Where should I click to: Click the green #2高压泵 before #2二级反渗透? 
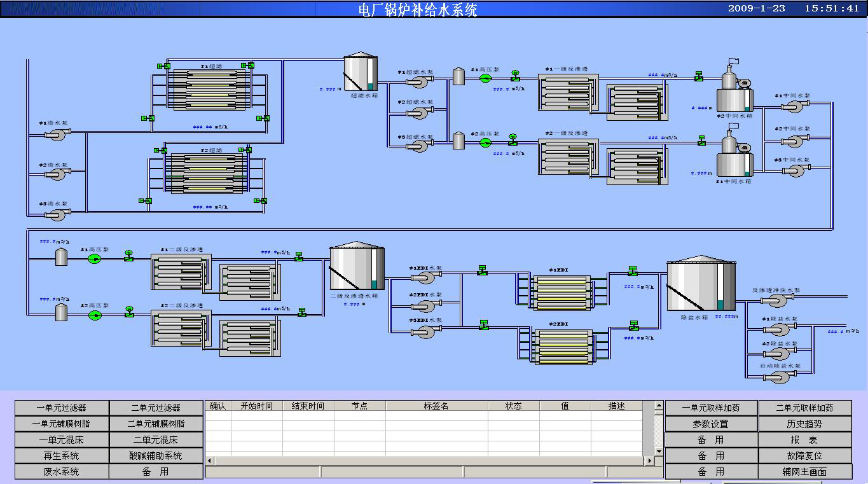click(x=95, y=315)
